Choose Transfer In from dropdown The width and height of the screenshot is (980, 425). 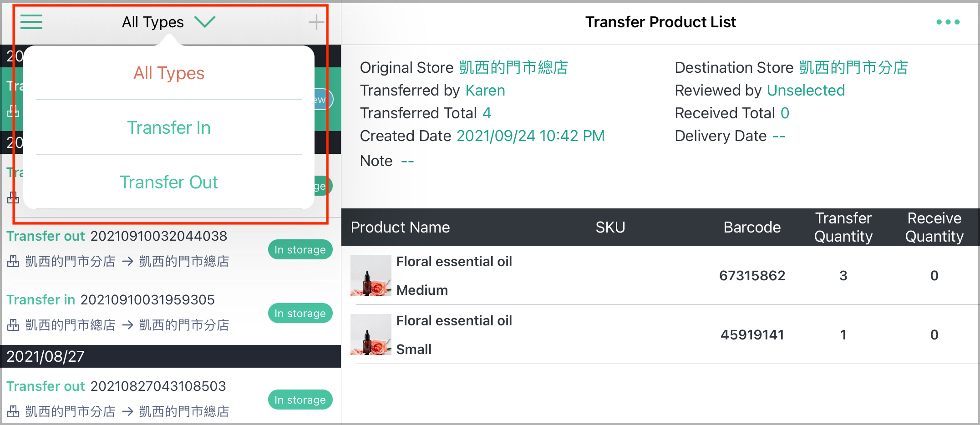click(x=169, y=128)
